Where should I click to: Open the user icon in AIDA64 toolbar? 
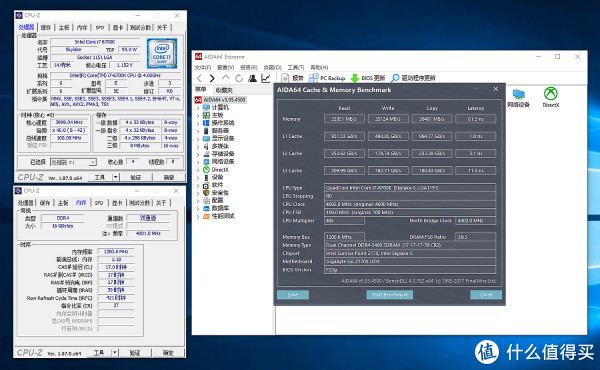click(x=252, y=78)
